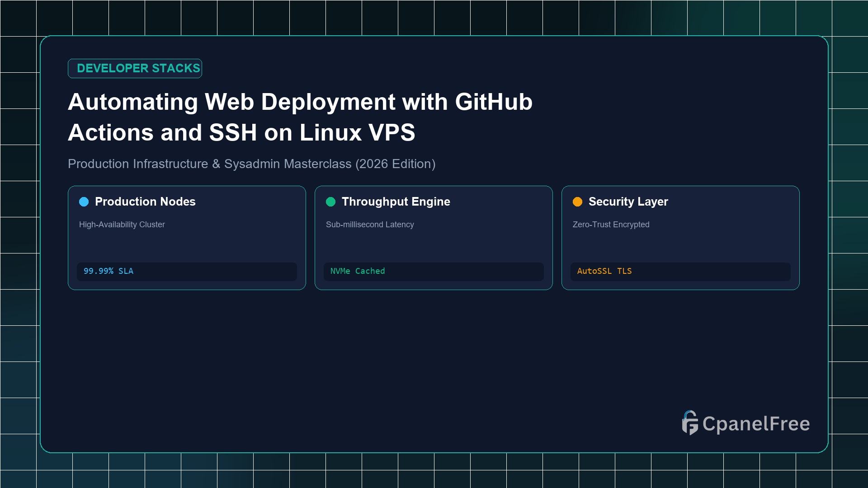The image size is (868, 488).
Task: Click the 99.99% SLA label
Action: pyautogui.click(x=108, y=271)
